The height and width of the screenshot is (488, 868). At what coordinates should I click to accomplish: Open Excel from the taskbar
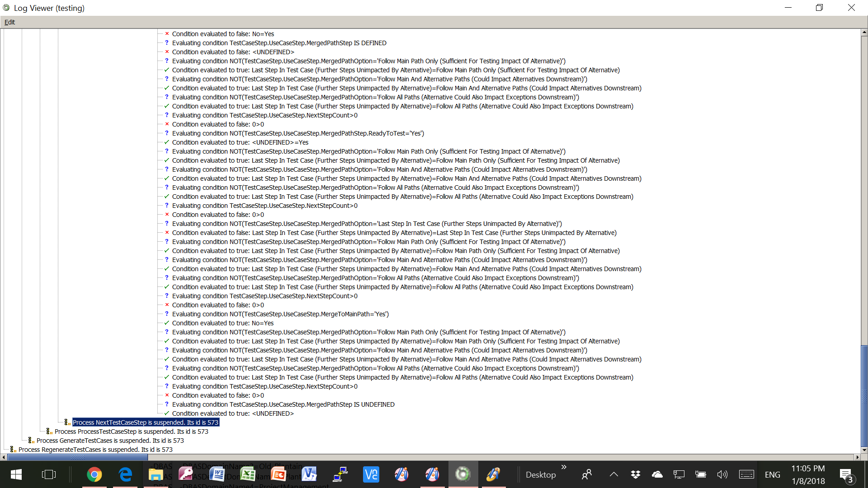coord(248,474)
